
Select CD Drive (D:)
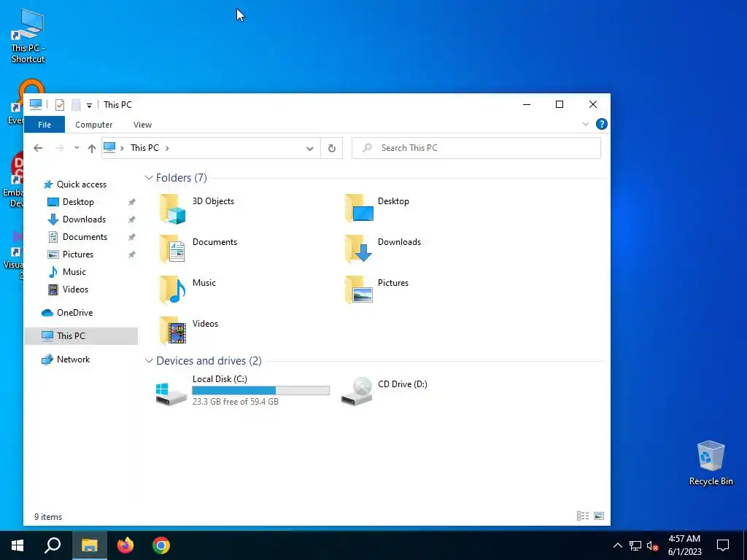[384, 391]
